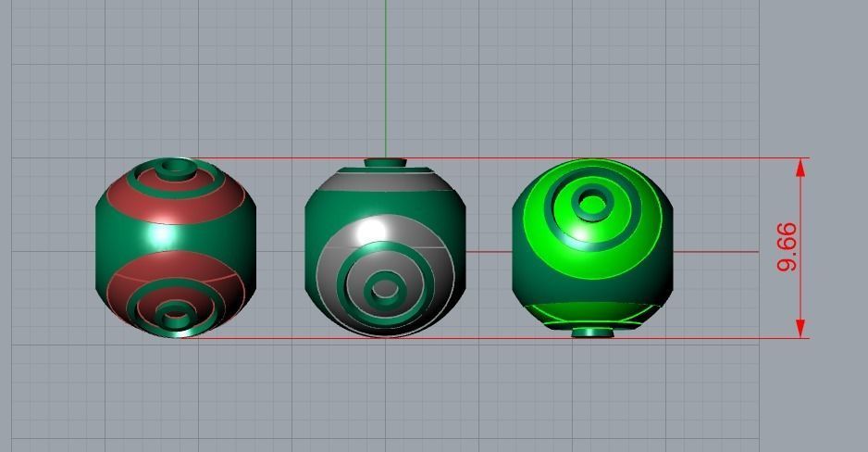
Task: Click the bottom arrowhead of the dimension
Action: click(x=800, y=329)
